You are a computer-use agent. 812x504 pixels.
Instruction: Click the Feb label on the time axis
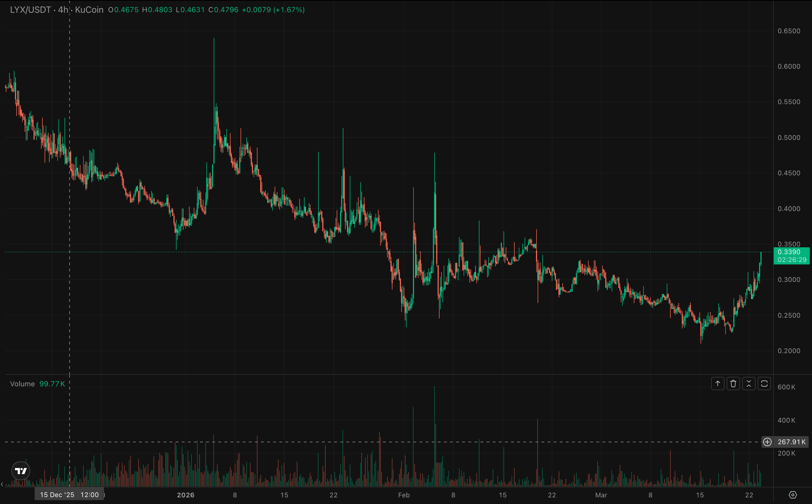[404, 495]
